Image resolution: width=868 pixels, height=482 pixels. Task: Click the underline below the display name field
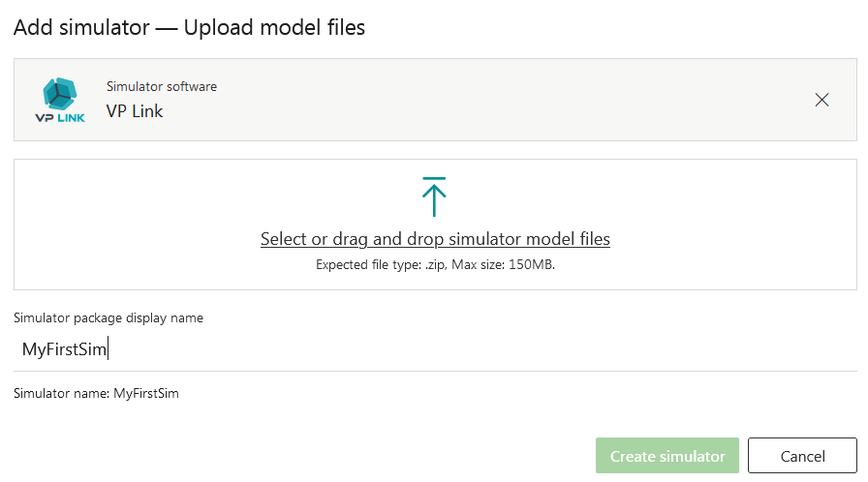pyautogui.click(x=435, y=371)
